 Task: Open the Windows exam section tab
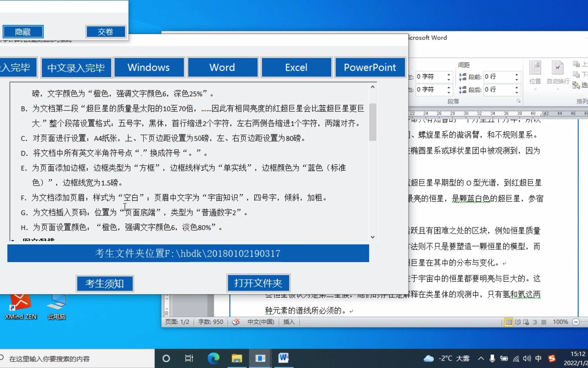[149, 67]
